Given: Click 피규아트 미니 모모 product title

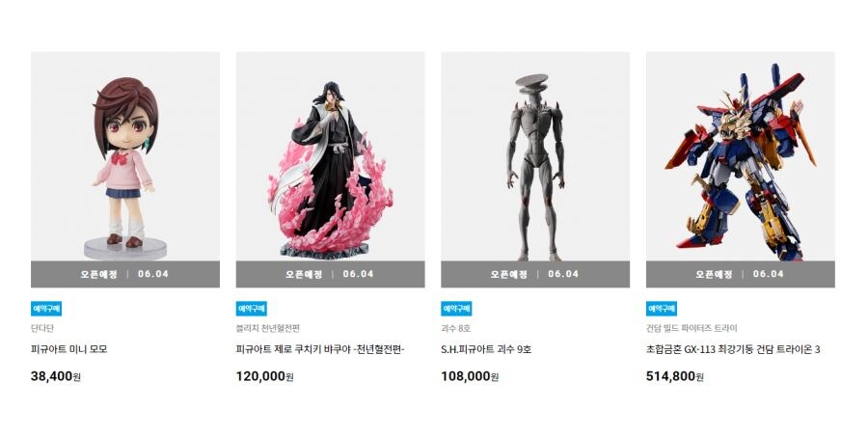Looking at the screenshot, I should 69,349.
